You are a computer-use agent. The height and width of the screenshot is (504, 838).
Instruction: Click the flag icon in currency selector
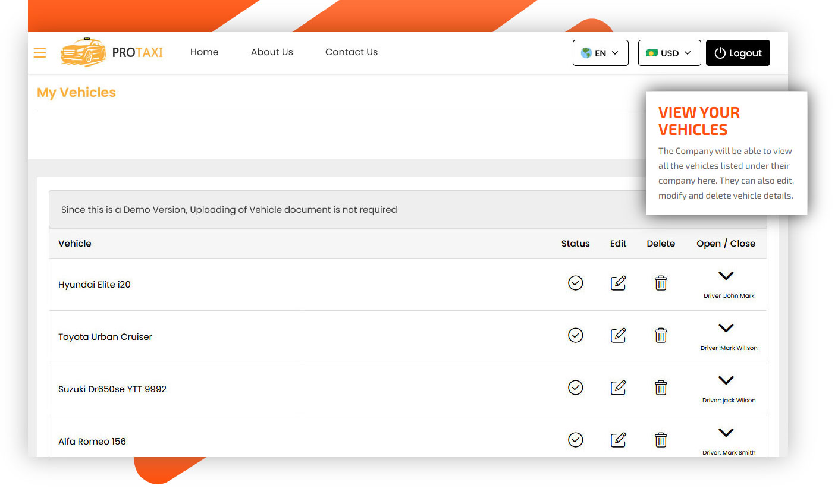click(x=652, y=53)
